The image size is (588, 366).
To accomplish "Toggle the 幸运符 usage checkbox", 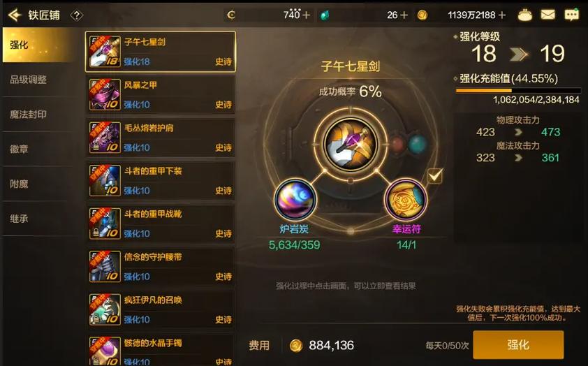I will point(435,175).
